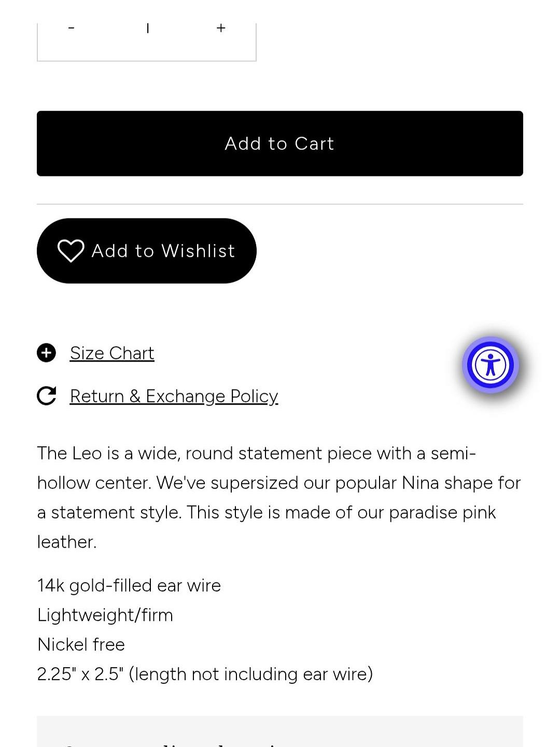The image size is (560, 747).
Task: Select the Lightweight/firm detail line
Action: click(105, 615)
